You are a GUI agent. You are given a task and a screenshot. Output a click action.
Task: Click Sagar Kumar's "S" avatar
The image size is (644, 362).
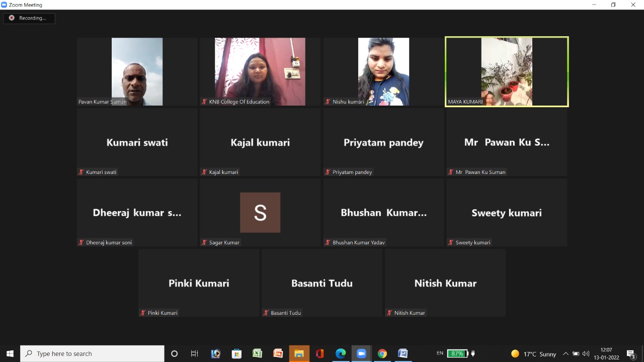tap(260, 213)
